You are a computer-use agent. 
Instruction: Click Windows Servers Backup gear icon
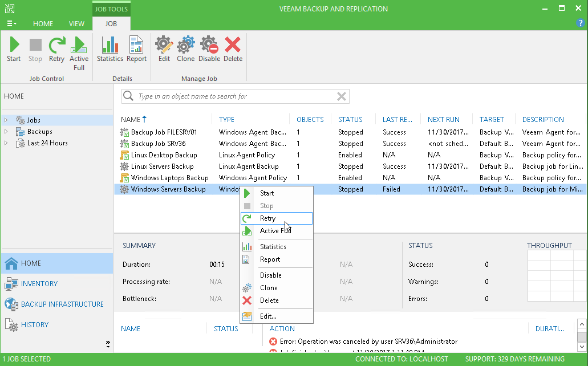pos(124,189)
